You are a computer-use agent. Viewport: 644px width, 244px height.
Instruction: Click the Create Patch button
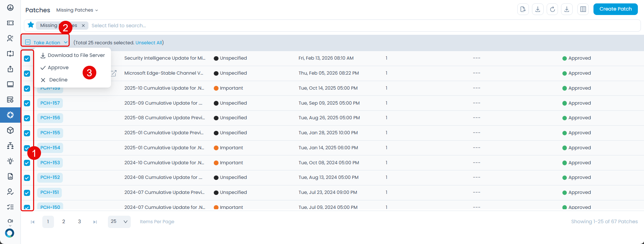(615, 9)
